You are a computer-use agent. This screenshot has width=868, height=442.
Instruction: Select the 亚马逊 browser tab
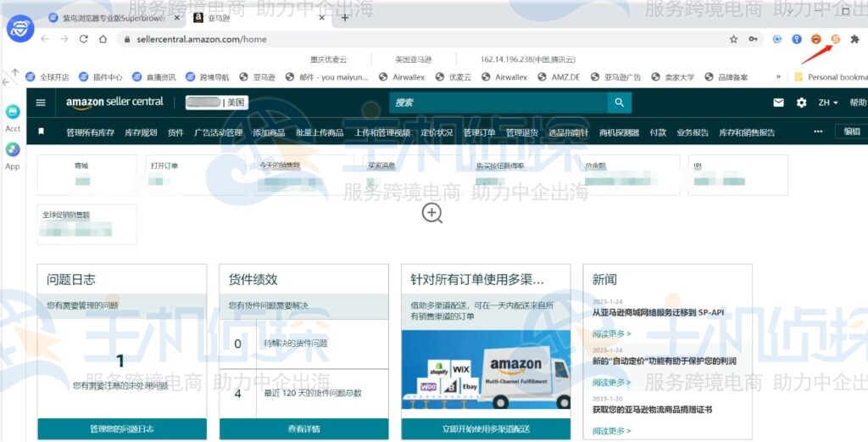(x=259, y=18)
